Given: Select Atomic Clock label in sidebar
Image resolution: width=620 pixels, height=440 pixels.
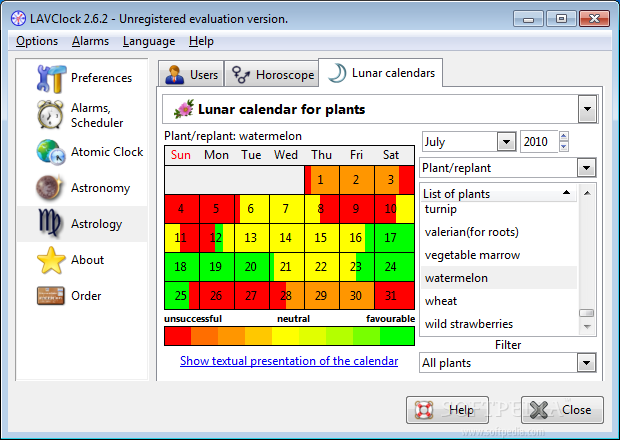Looking at the screenshot, I should pyautogui.click(x=107, y=152).
